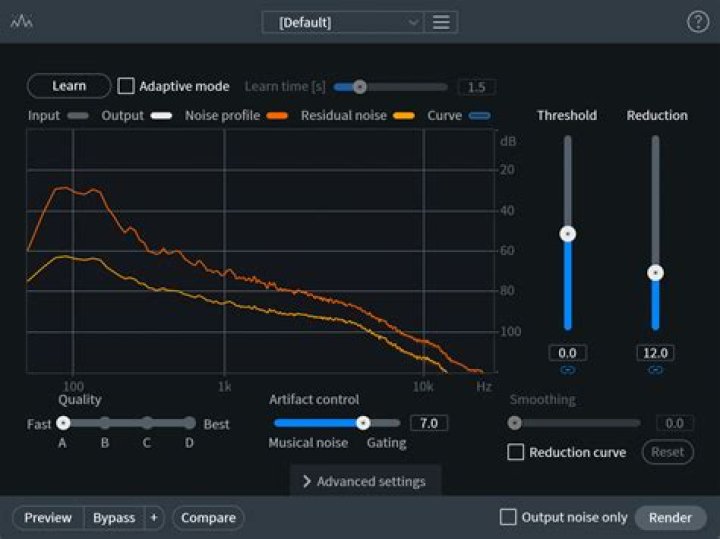Image resolution: width=720 pixels, height=539 pixels.
Task: Toggle the blue Curve legend swatch
Action: click(480, 116)
